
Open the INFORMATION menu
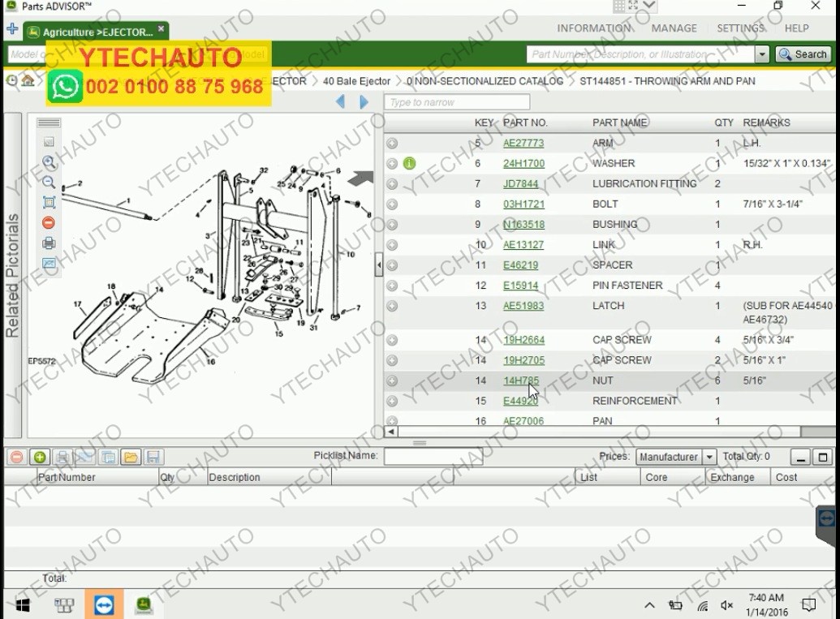point(594,28)
